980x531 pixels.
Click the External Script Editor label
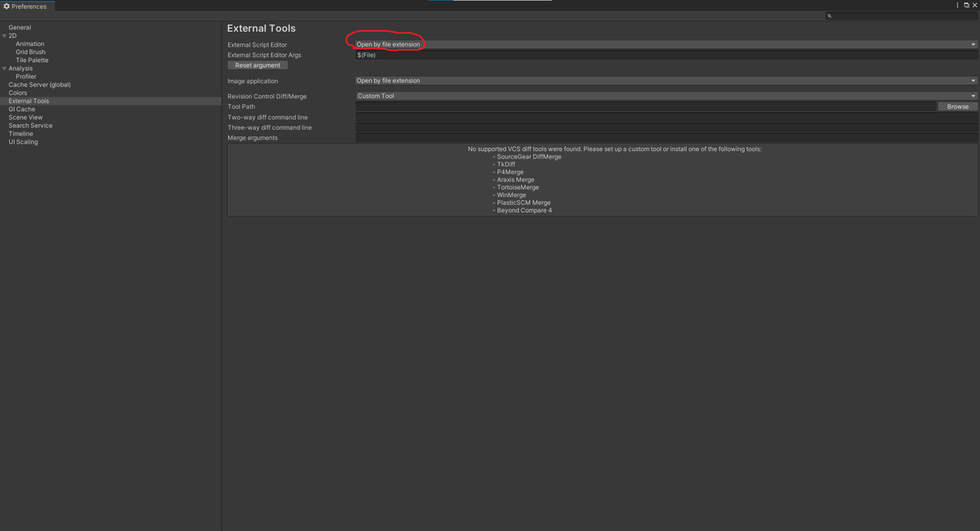click(x=257, y=45)
